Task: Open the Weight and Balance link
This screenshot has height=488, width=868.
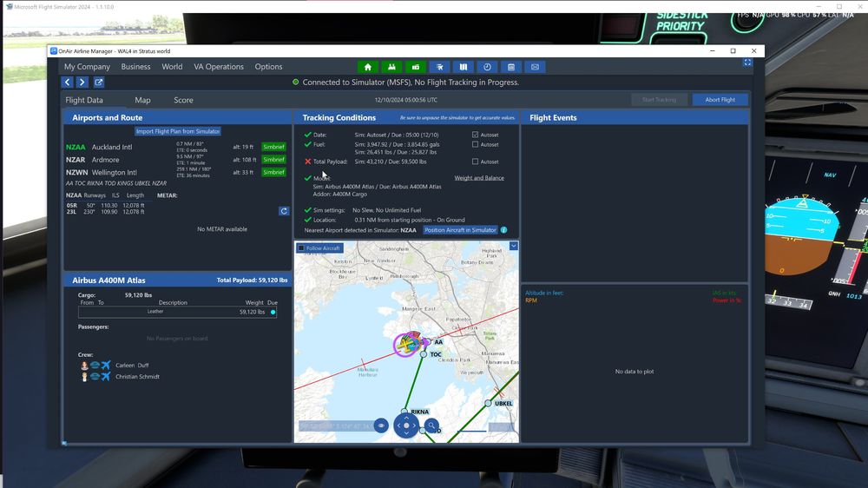Action: tap(479, 178)
